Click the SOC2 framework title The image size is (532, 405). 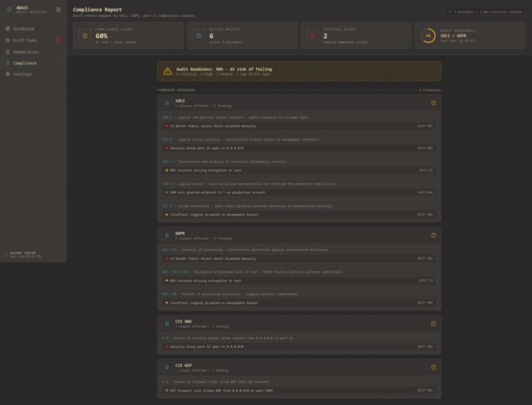tap(180, 100)
